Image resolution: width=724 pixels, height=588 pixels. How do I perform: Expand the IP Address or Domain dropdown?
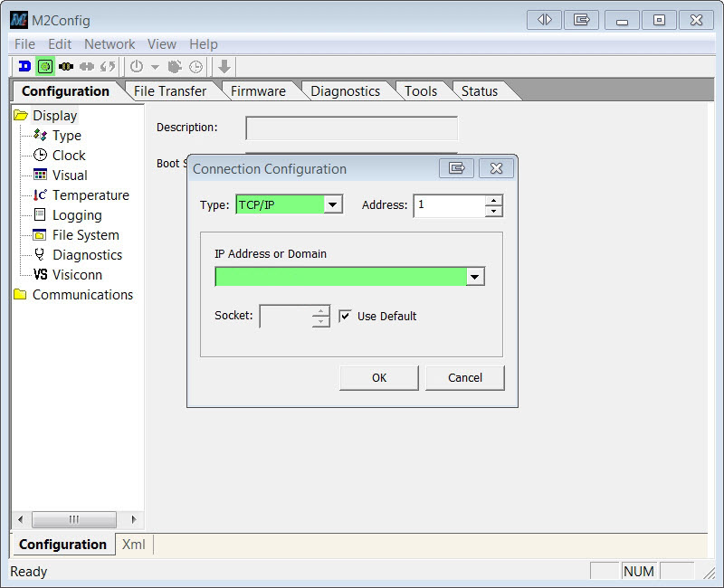(x=475, y=277)
